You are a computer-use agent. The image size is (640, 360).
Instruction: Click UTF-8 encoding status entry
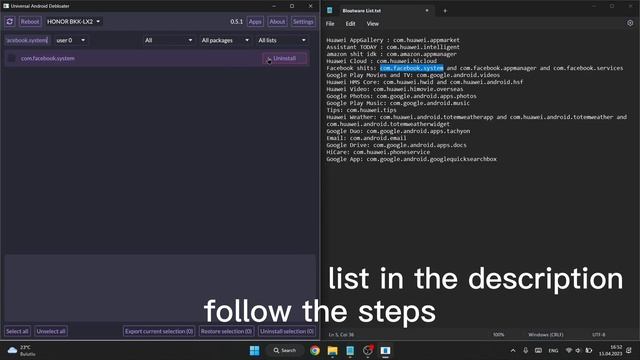[599, 335]
